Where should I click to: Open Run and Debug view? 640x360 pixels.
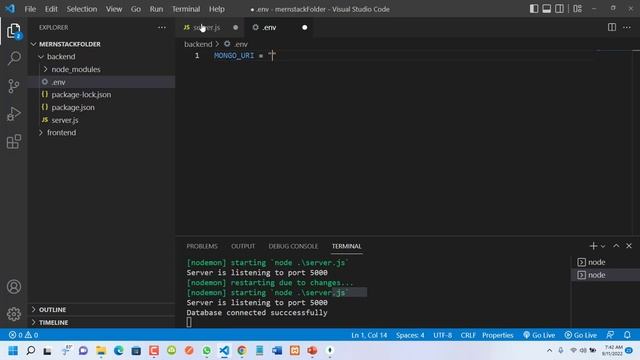click(x=14, y=114)
